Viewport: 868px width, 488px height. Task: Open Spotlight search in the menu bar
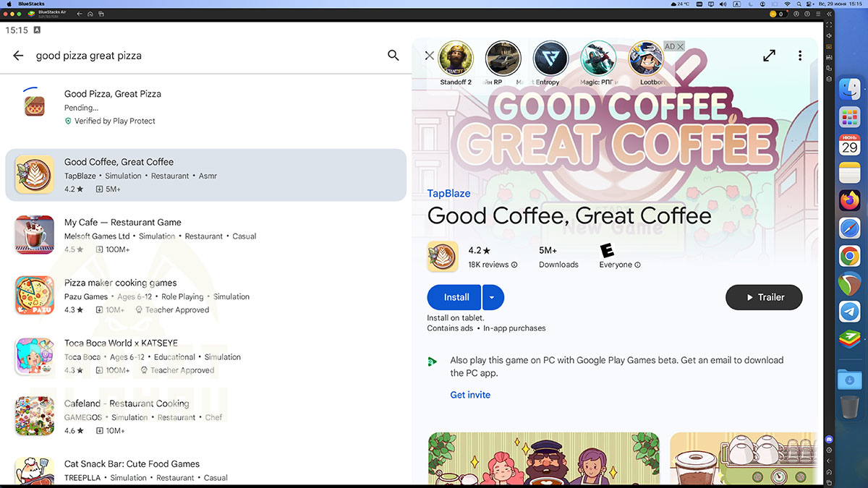pos(799,4)
